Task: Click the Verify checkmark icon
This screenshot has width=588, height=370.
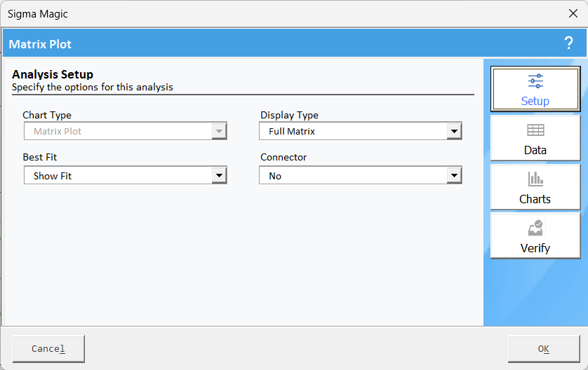Action: point(535,228)
